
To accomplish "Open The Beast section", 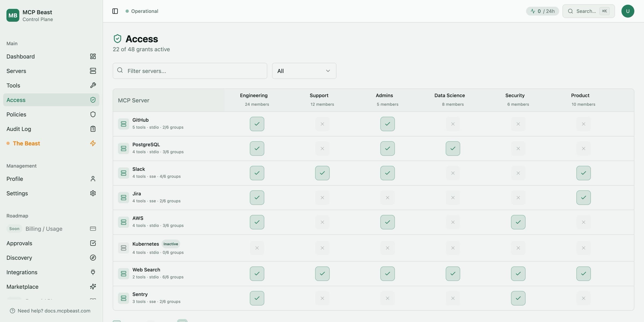I will coord(51,143).
